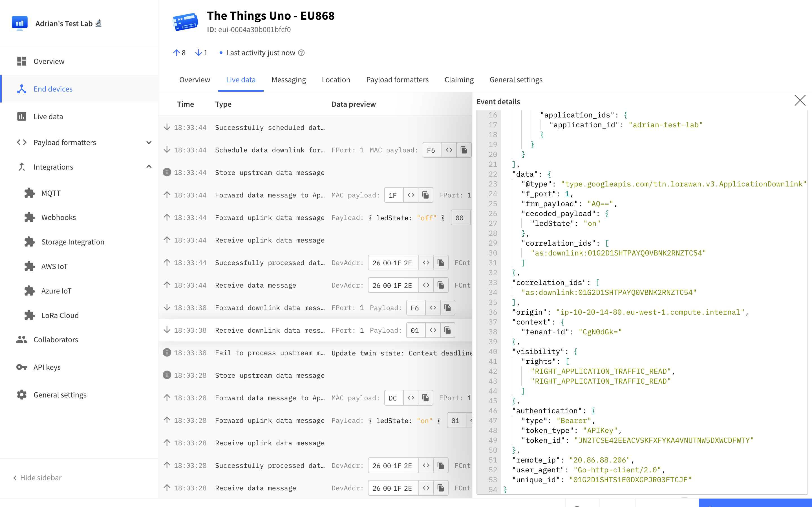The image size is (812, 507).
Task: Open LoRa Cloud integration
Action: 60,315
